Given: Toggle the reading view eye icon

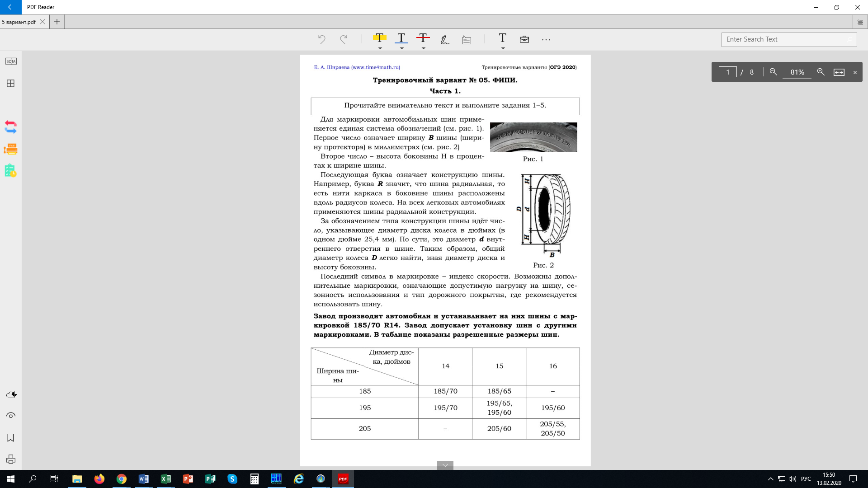Looking at the screenshot, I should click(x=11, y=416).
